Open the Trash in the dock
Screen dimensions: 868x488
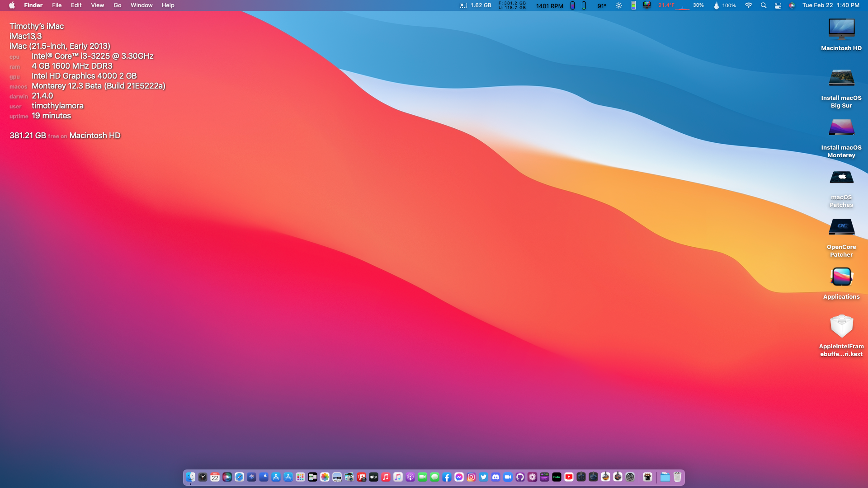(677, 477)
